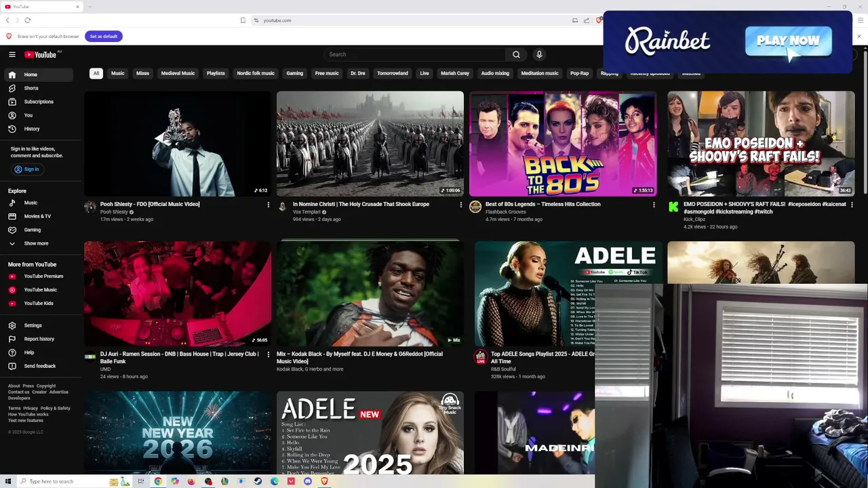The image size is (868, 488).
Task: Open Vox Templari channel link
Action: (307, 212)
